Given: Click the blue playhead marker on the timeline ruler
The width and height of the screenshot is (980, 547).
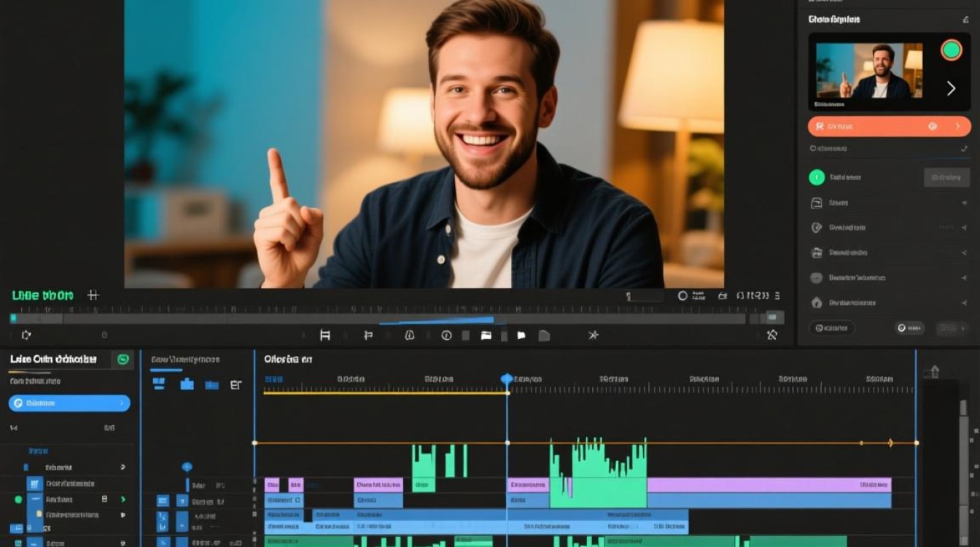Looking at the screenshot, I should click(x=507, y=379).
